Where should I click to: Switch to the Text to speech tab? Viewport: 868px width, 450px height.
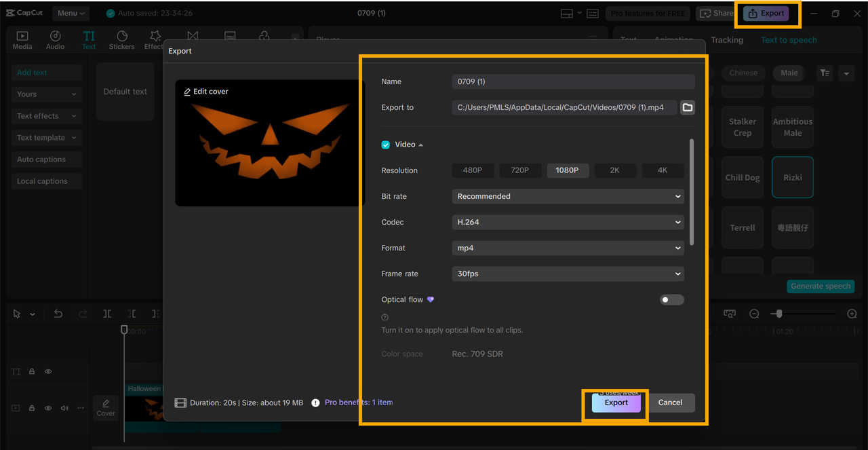click(789, 40)
